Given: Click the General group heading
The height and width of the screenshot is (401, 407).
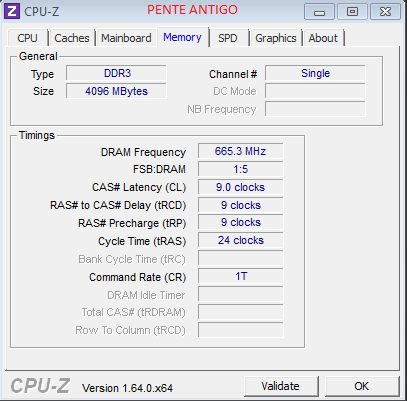Looking at the screenshot, I should pos(38,56).
